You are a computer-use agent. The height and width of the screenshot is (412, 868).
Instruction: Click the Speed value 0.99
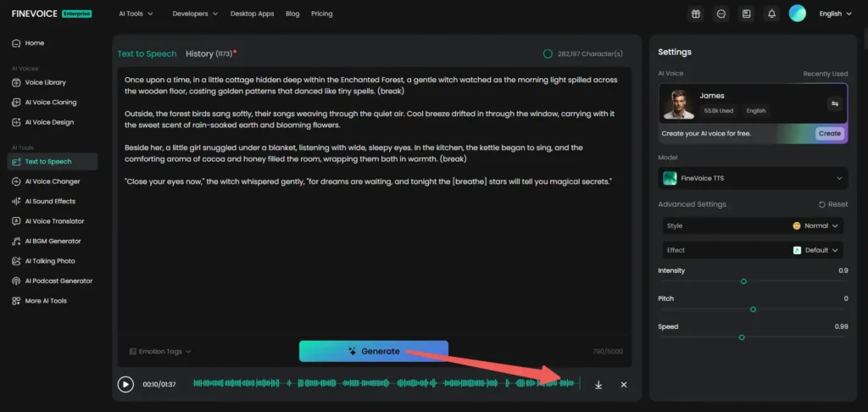click(841, 326)
